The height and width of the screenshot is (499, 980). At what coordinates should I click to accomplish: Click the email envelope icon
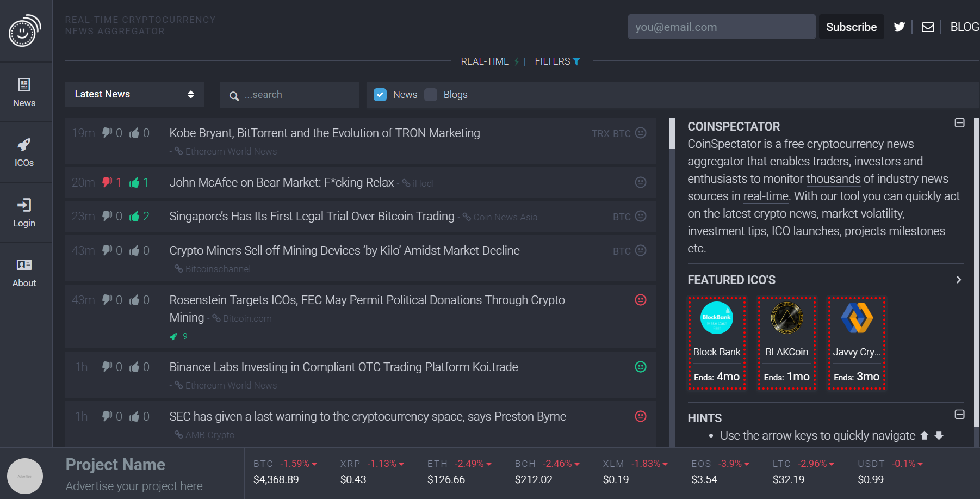pos(928,27)
